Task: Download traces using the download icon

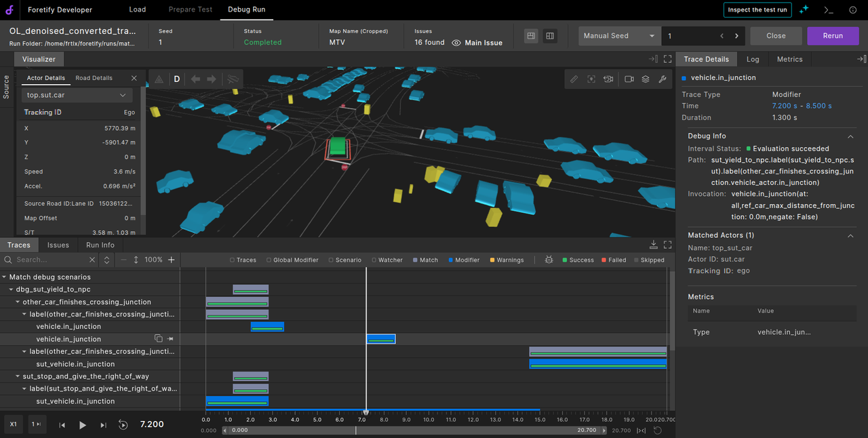Action: pos(653,245)
